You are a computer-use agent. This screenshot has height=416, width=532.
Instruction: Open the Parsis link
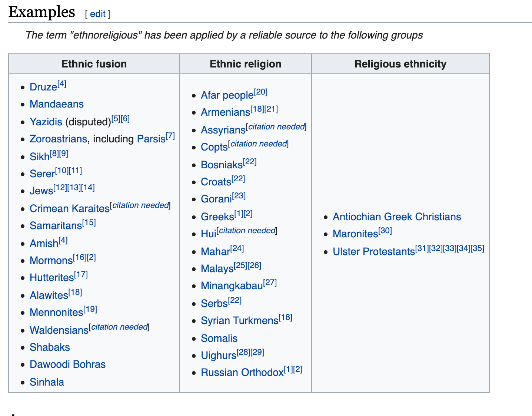pyautogui.click(x=151, y=139)
